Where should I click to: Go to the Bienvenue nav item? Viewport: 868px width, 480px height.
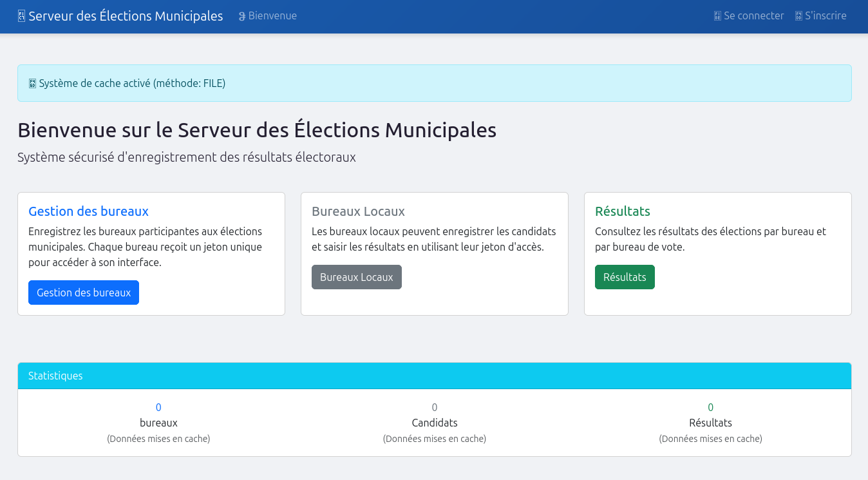272,16
